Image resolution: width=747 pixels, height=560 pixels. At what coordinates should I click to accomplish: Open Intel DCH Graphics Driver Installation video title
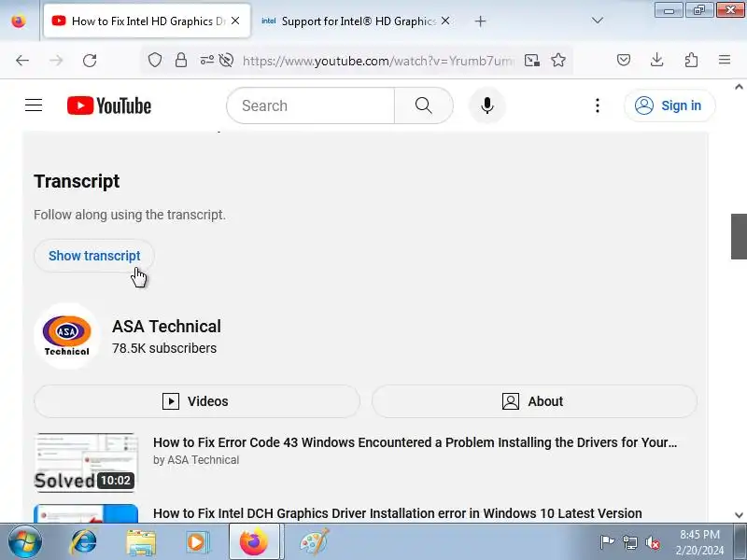[398, 513]
